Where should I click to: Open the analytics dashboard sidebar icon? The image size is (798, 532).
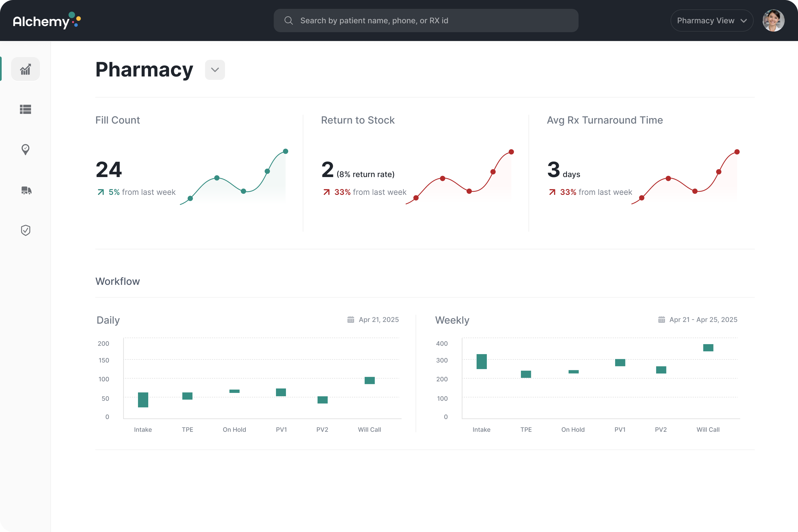(x=25, y=69)
